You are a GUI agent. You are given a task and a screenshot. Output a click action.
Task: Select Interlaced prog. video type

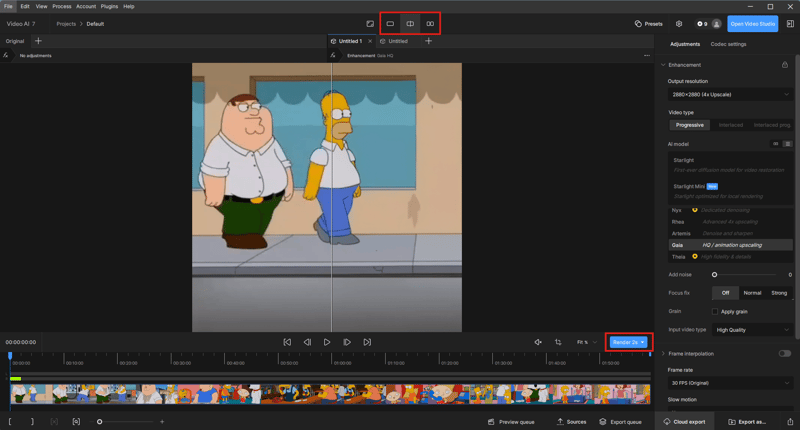pyautogui.click(x=772, y=125)
